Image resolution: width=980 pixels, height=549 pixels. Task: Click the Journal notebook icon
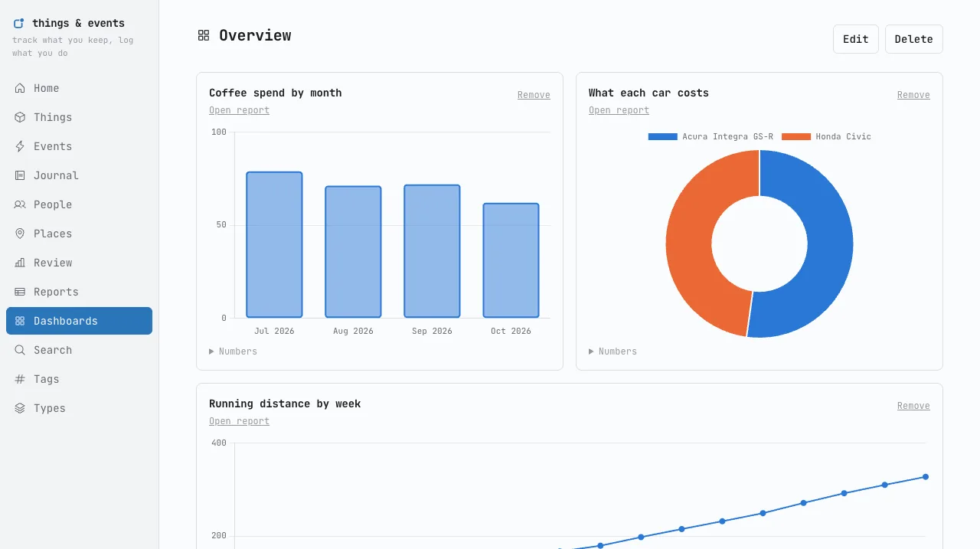pos(20,175)
